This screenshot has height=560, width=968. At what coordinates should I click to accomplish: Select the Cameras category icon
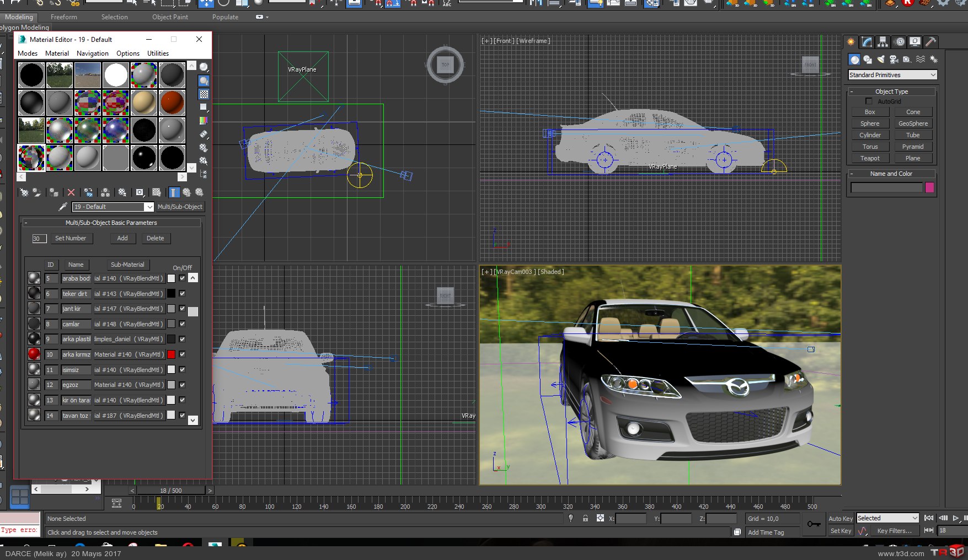[x=894, y=60]
